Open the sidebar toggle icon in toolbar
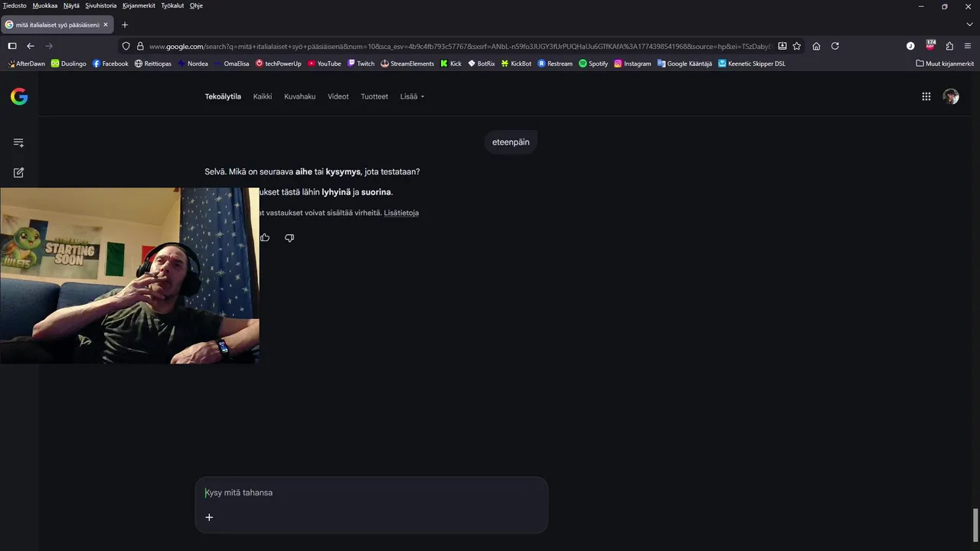Image resolution: width=980 pixels, height=551 pixels. coord(12,46)
